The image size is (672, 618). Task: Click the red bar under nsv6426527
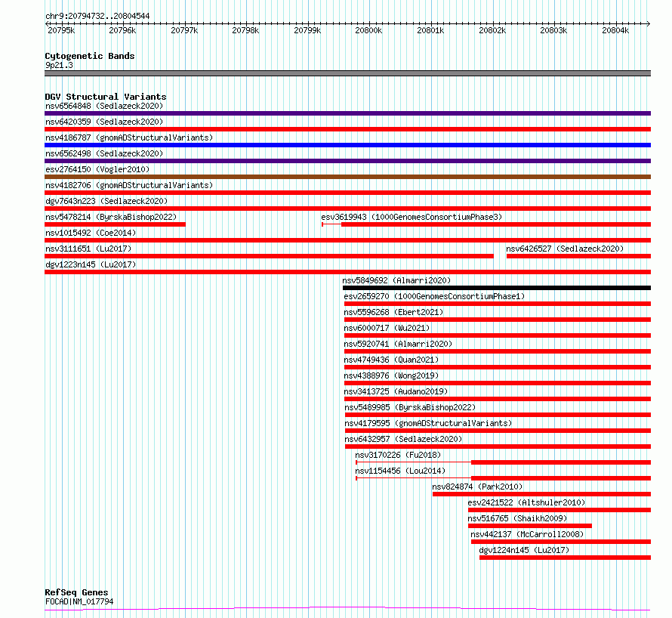pyautogui.click(x=578, y=256)
